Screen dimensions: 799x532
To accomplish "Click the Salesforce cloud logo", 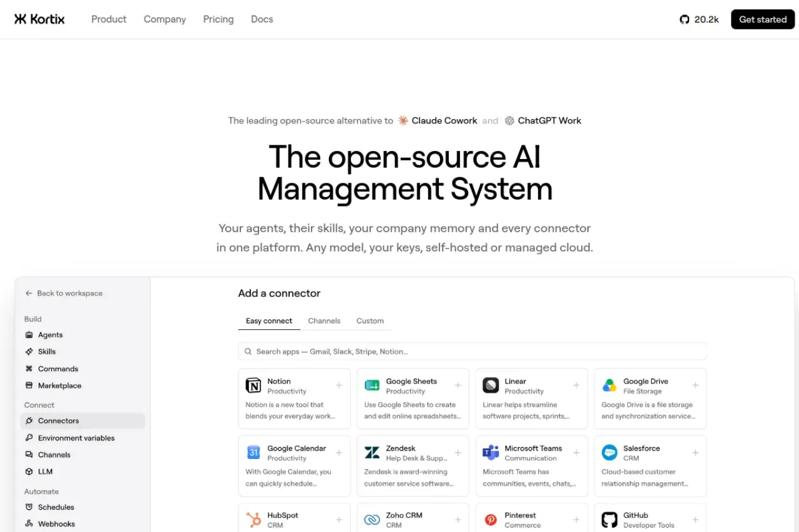I will 609,452.
